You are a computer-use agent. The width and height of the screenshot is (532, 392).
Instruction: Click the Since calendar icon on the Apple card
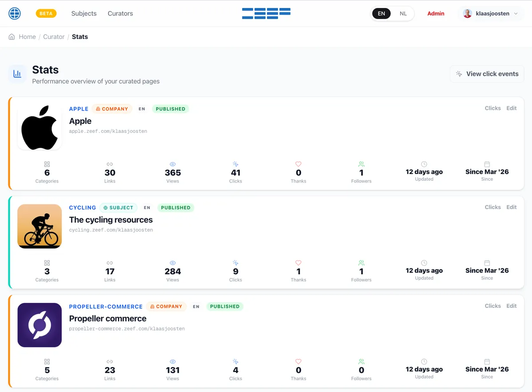click(487, 164)
